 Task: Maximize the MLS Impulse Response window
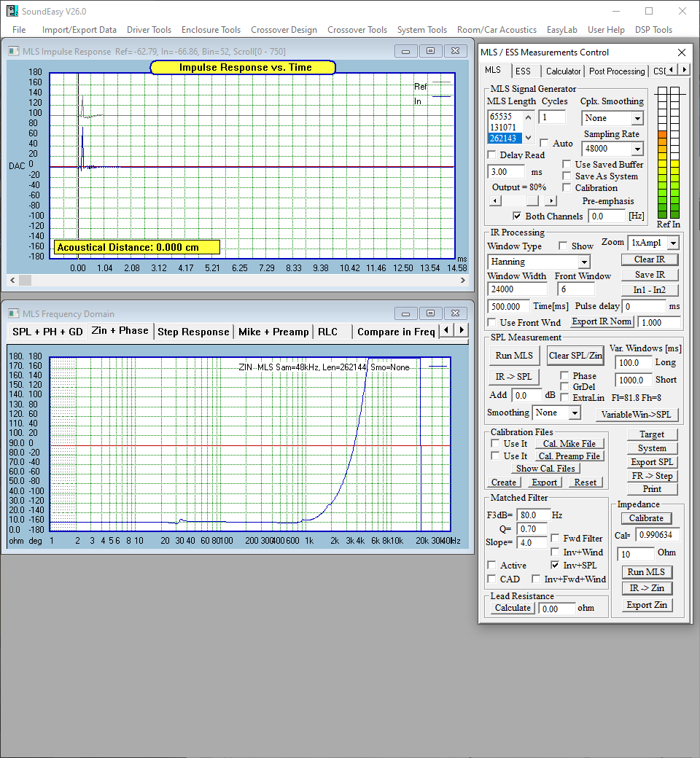430,51
